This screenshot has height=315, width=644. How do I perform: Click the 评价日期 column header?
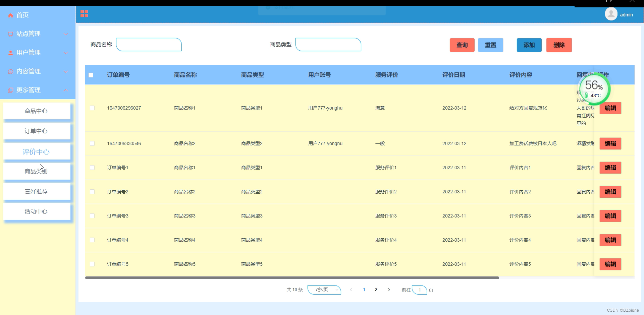click(454, 75)
